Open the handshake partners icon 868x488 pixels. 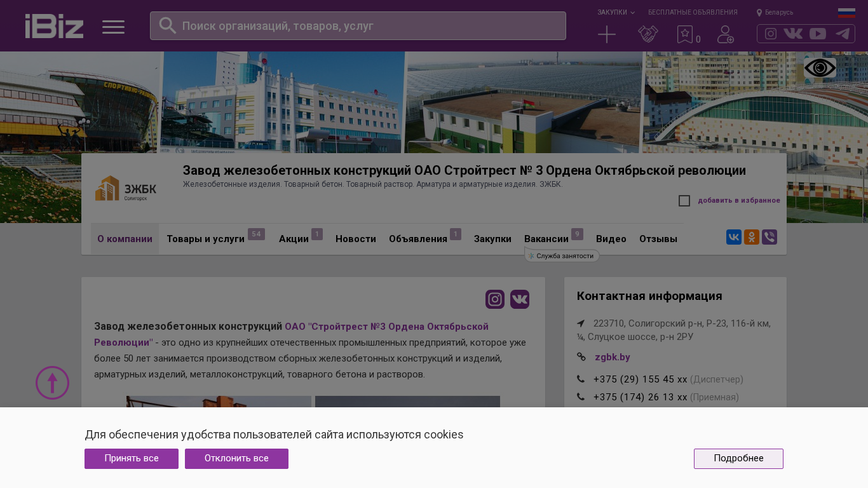[x=648, y=34]
